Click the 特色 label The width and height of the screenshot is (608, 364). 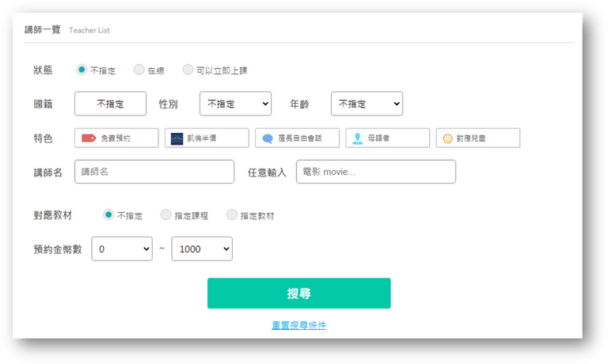pos(43,138)
